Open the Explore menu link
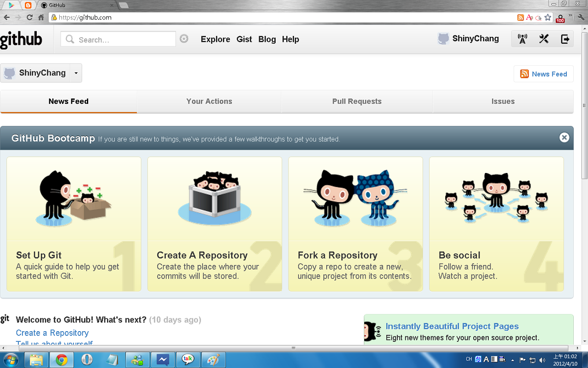 (x=215, y=39)
